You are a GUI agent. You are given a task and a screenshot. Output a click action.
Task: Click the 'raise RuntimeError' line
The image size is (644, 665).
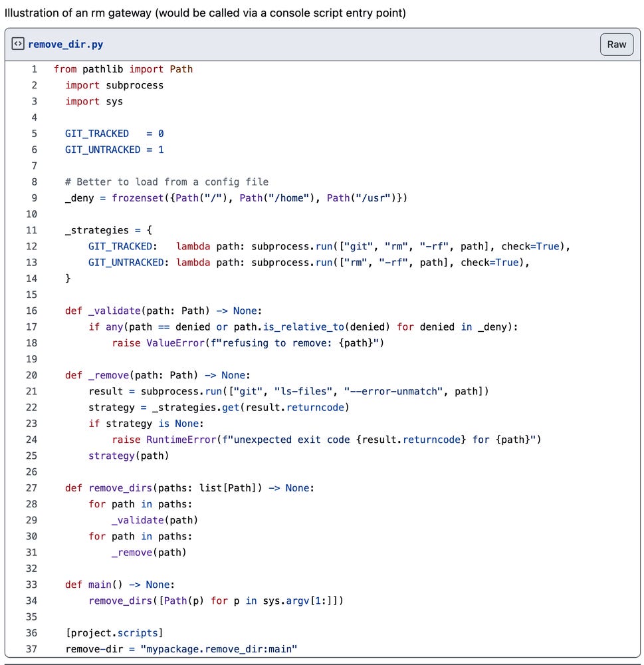pyautogui.click(x=326, y=440)
